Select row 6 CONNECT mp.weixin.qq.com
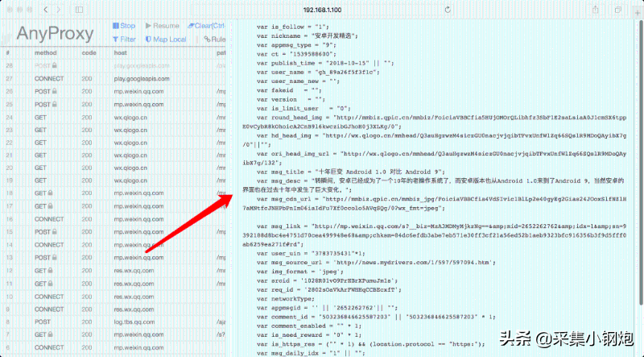644x357 pixels. 113,347
